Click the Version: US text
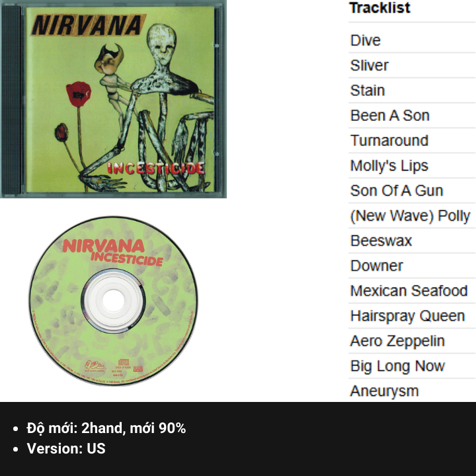Screen dimensions: 476x476 coord(66,448)
